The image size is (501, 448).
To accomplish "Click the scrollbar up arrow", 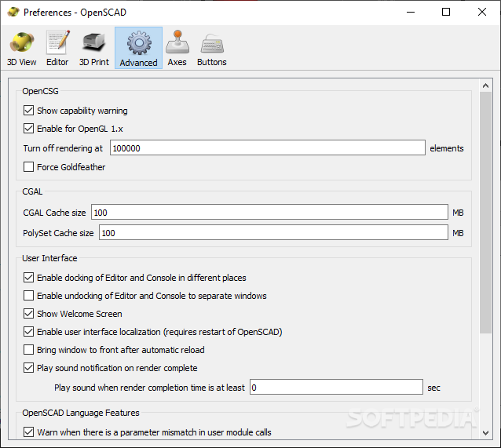I will click(485, 86).
